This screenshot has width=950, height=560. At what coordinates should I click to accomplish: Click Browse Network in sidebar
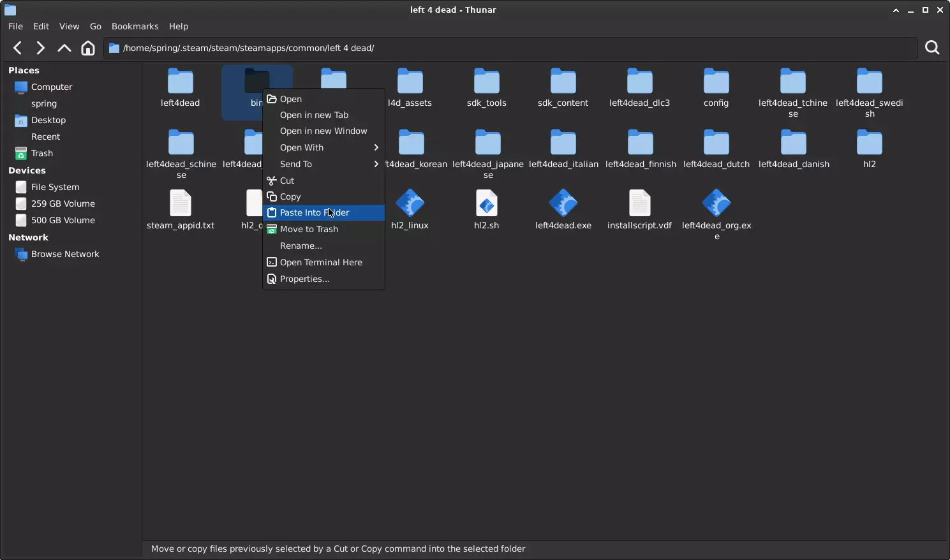click(x=65, y=254)
